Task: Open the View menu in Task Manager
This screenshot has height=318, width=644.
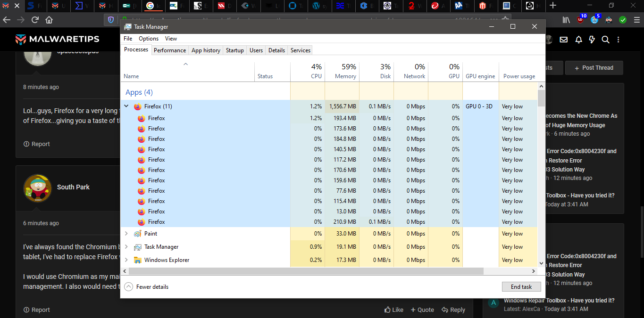Action: coord(171,39)
